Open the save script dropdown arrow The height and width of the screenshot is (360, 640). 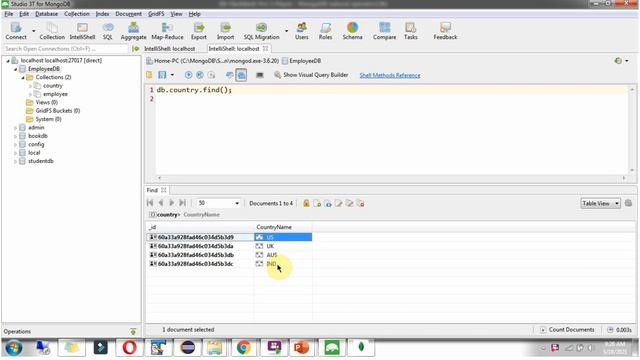[172, 75]
